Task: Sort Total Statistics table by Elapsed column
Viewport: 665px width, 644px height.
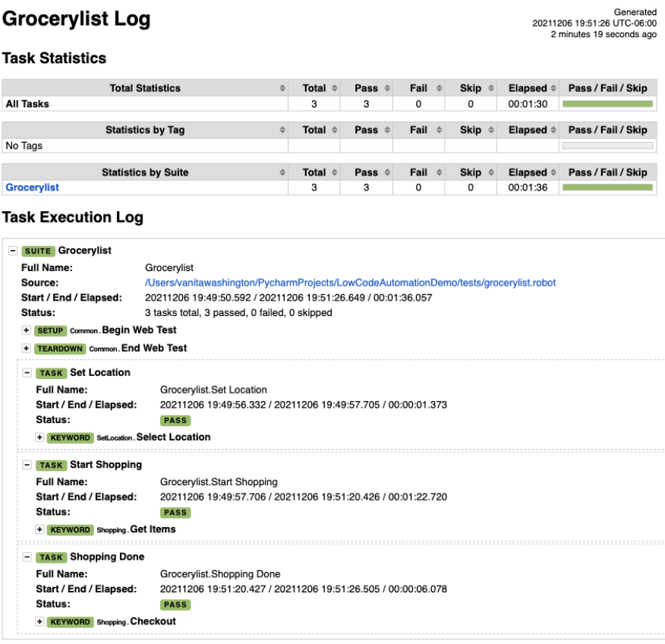Action: pos(528,88)
